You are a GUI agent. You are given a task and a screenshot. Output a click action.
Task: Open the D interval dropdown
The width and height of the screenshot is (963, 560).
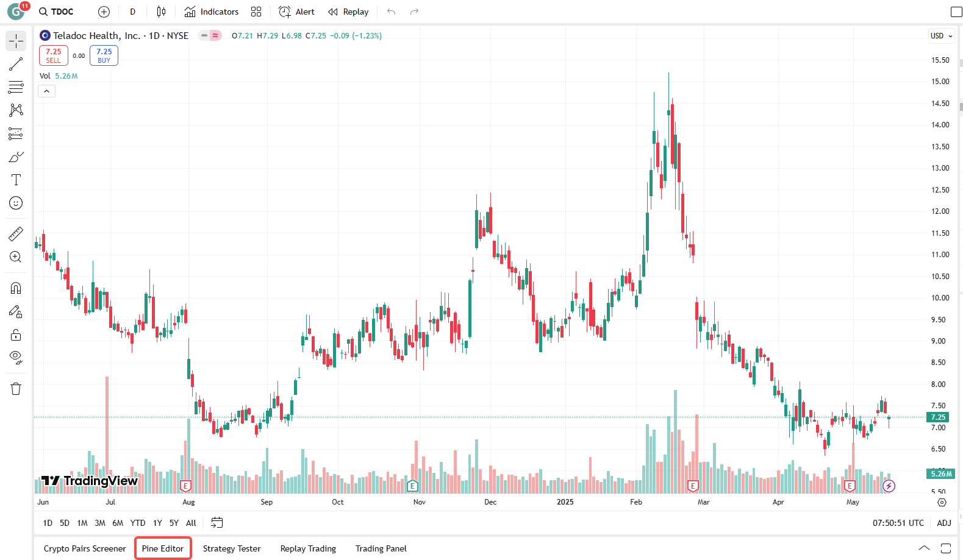click(132, 12)
